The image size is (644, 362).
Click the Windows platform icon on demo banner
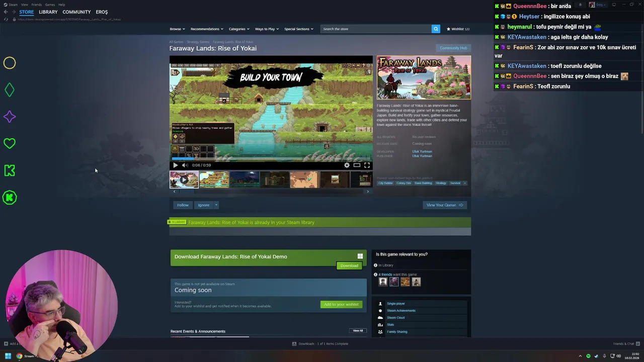[360, 256]
